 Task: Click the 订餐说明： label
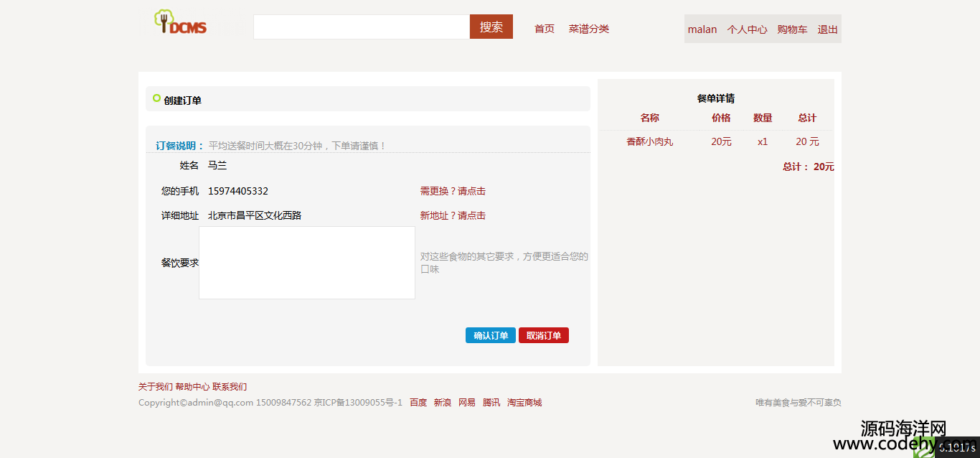click(180, 146)
